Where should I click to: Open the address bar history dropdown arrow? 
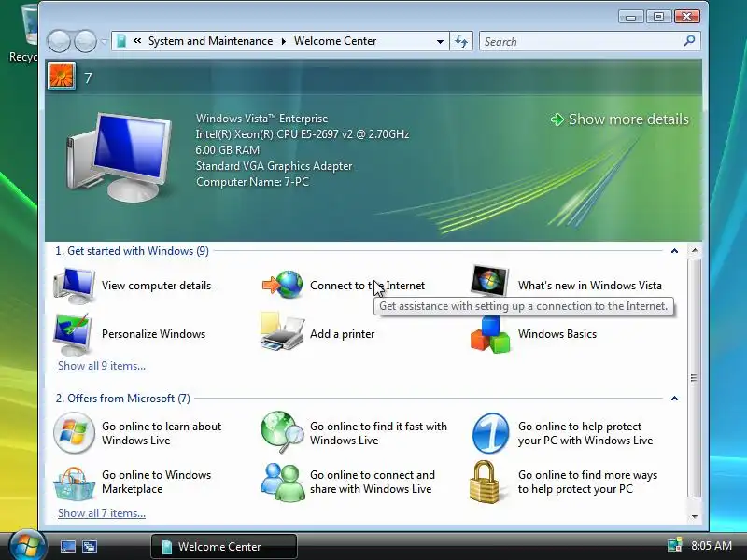click(440, 41)
